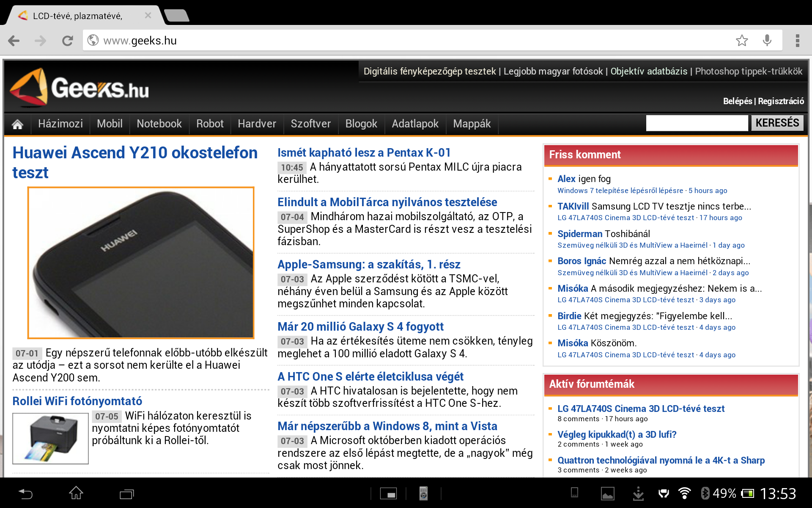The width and height of the screenshot is (812, 508).
Task: Open the Belépés login link
Action: pos(737,101)
